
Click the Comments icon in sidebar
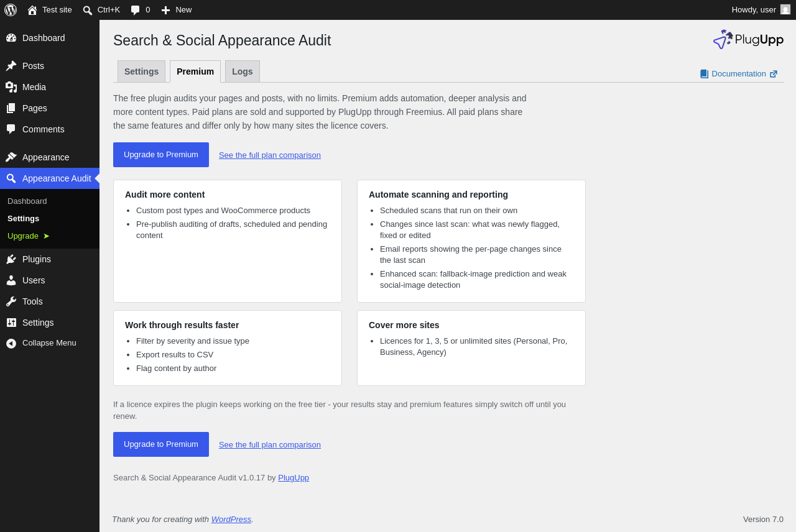point(11,129)
